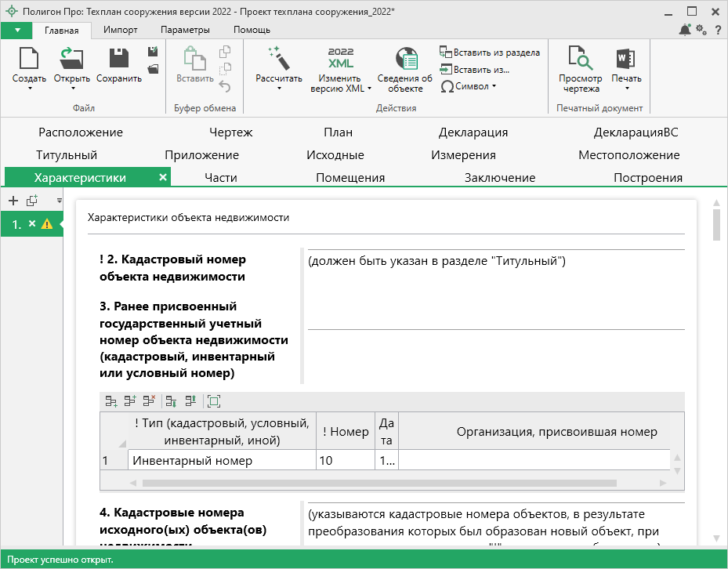This screenshot has width=728, height=569.
Task: Open Просмотр чертежа preview icon
Action: click(x=580, y=59)
